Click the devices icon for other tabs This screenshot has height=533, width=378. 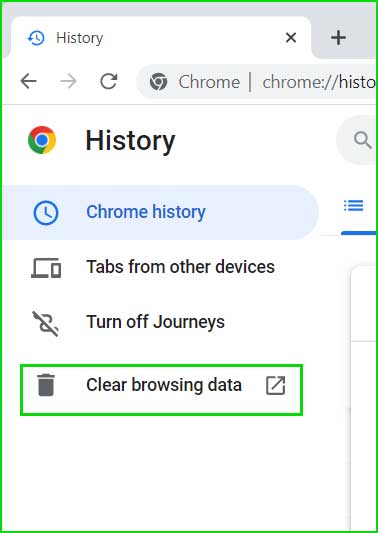(x=46, y=267)
